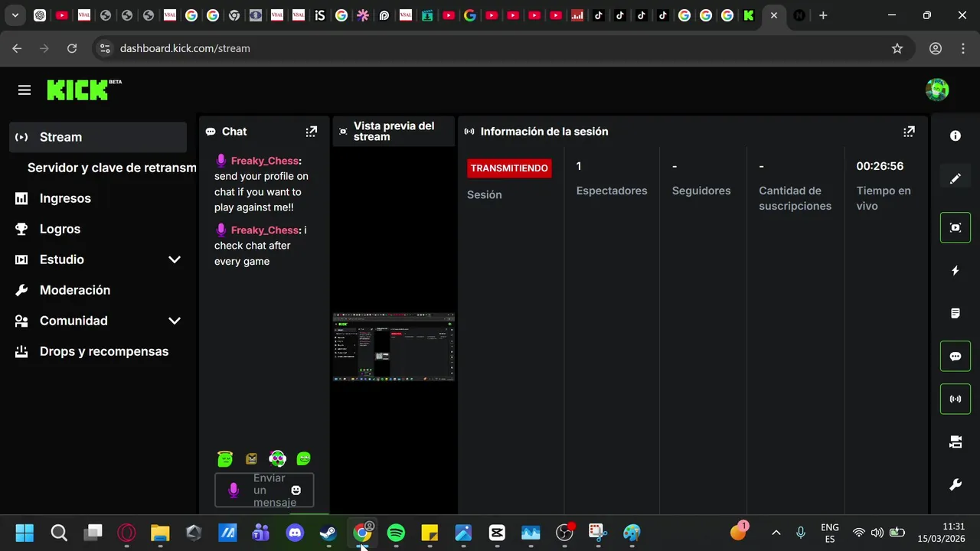Screen dimensions: 980x551
Task: Open File Explorer from the taskbar
Action: tap(160, 533)
